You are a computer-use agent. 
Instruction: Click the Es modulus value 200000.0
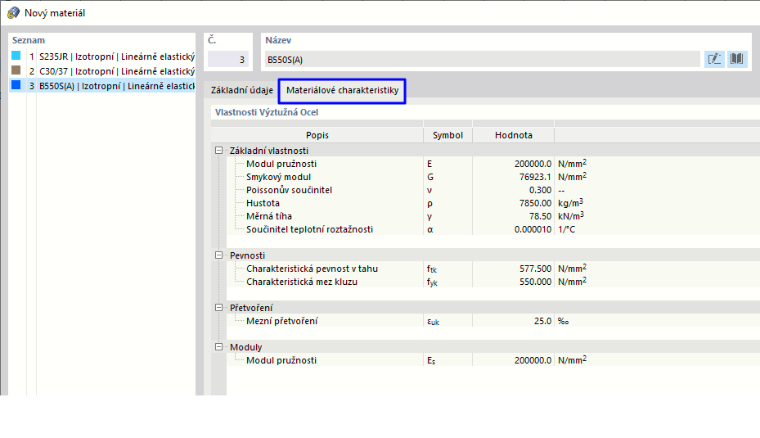(533, 360)
